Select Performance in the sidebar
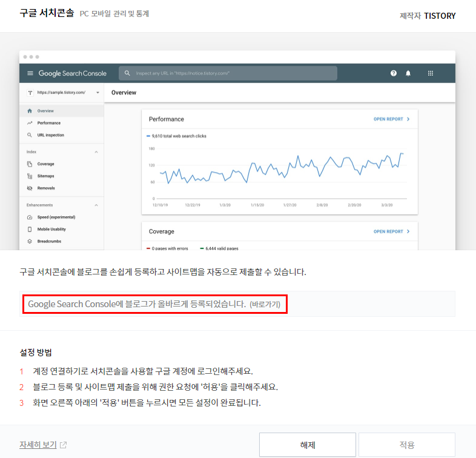Screen dimensions: 476x458 click(x=62, y=123)
